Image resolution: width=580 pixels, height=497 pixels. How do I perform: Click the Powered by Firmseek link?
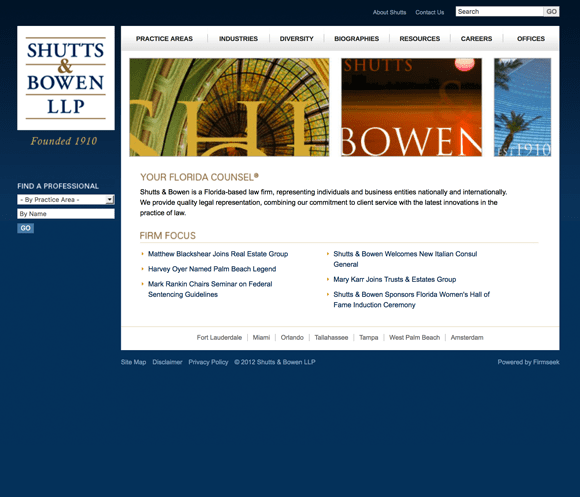528,362
